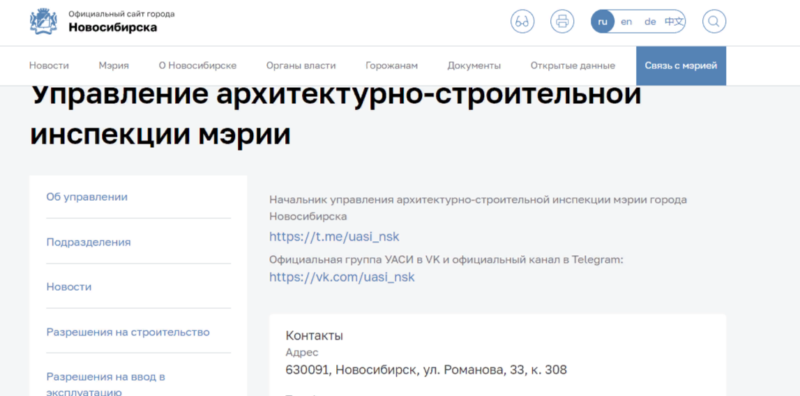Switch language to en
The width and height of the screenshot is (800, 396).
point(626,22)
